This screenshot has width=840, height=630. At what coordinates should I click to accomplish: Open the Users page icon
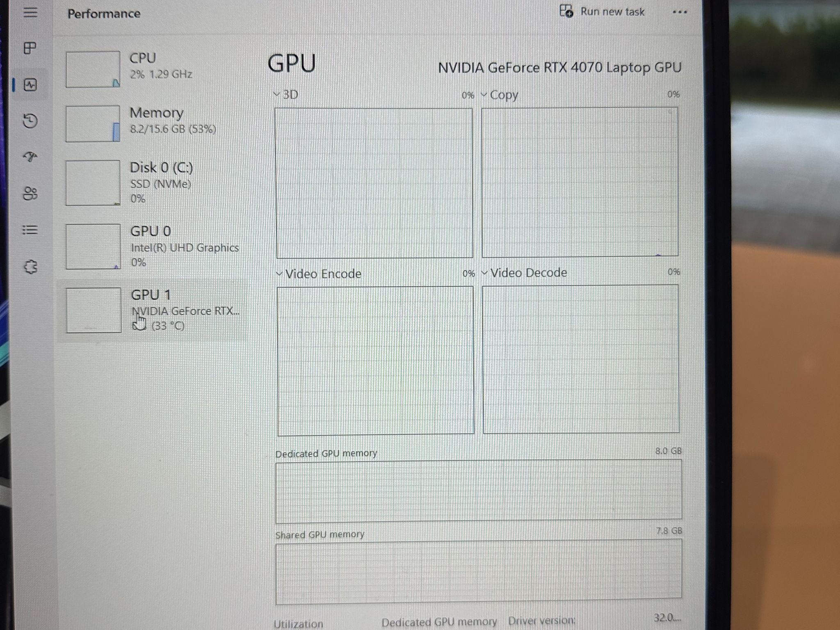(x=30, y=193)
